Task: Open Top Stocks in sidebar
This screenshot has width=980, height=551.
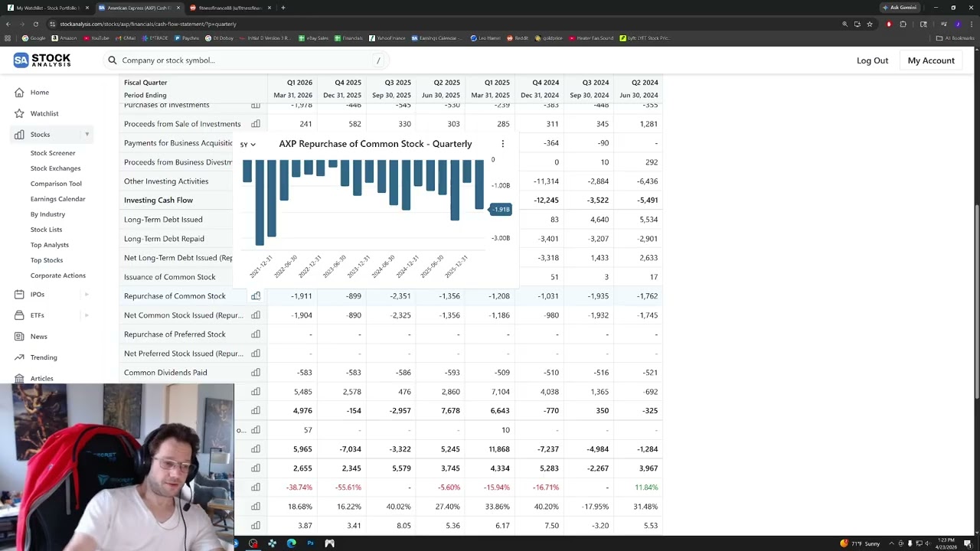Action: click(47, 260)
